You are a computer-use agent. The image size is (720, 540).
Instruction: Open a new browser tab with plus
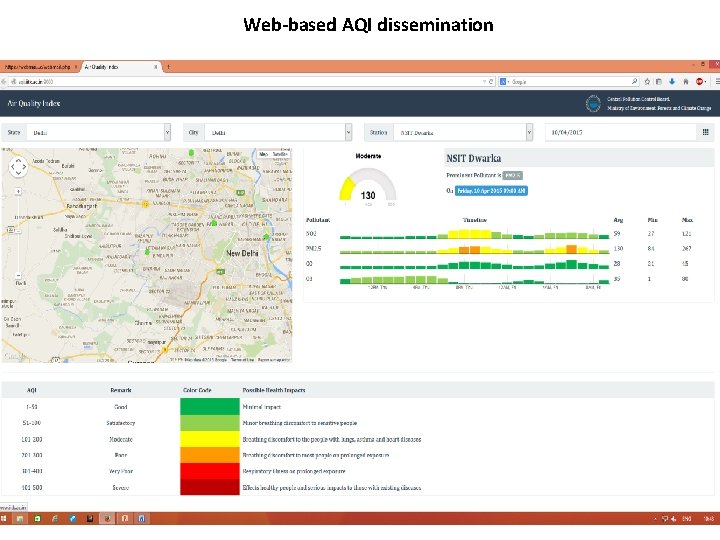click(169, 67)
